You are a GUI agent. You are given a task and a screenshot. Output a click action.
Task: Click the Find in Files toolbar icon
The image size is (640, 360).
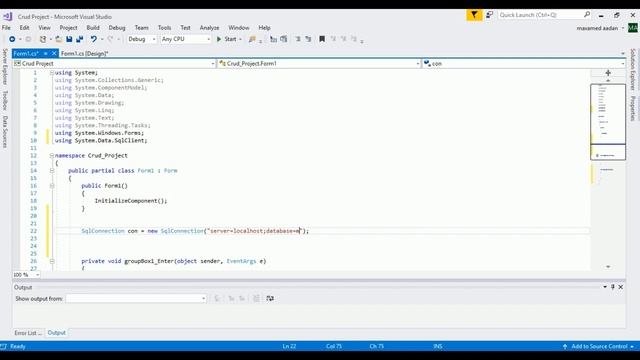tap(252, 39)
